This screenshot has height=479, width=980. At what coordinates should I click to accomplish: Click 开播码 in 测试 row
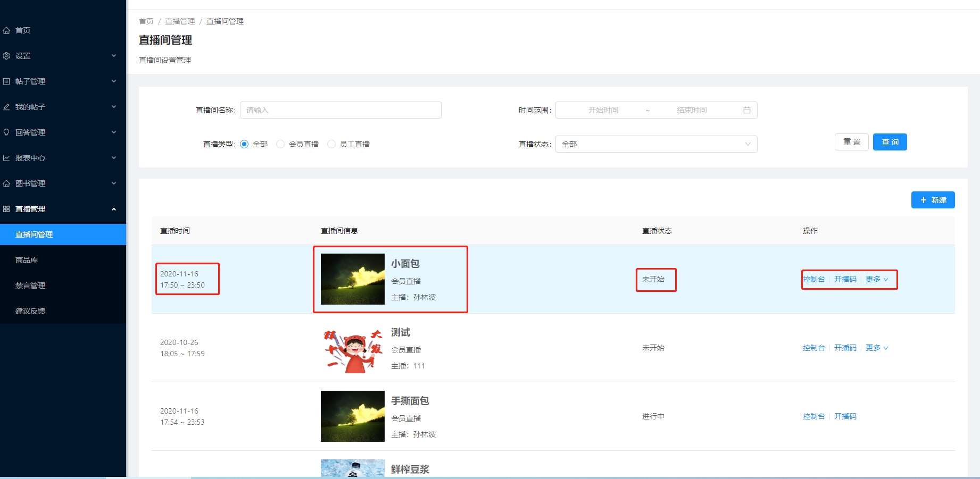pyautogui.click(x=845, y=348)
